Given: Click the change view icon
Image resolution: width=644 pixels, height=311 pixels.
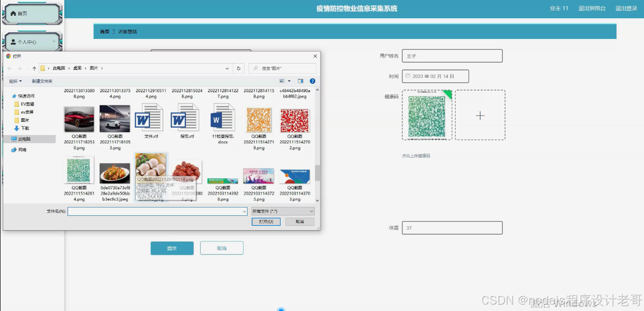Looking at the screenshot, I should pos(282,81).
